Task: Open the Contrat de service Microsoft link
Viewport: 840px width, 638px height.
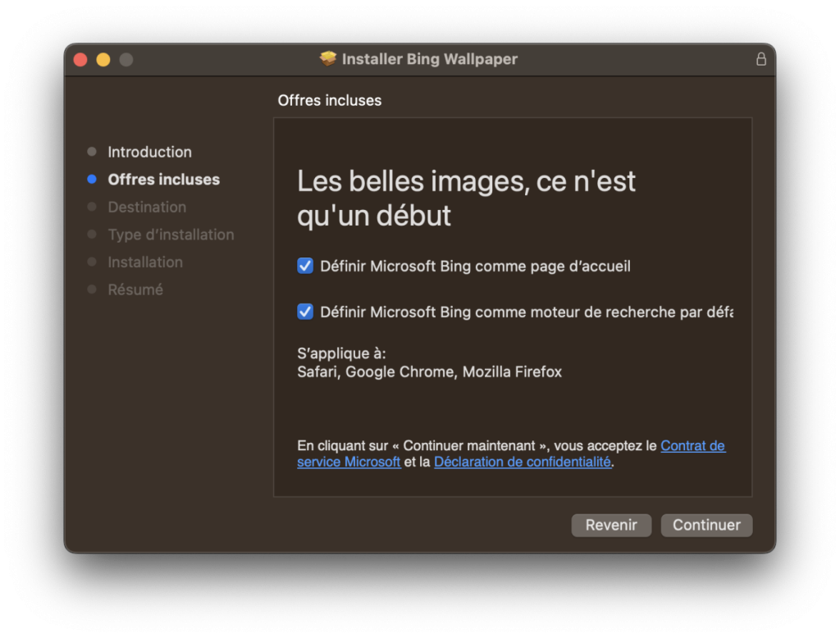Action: tap(692, 446)
